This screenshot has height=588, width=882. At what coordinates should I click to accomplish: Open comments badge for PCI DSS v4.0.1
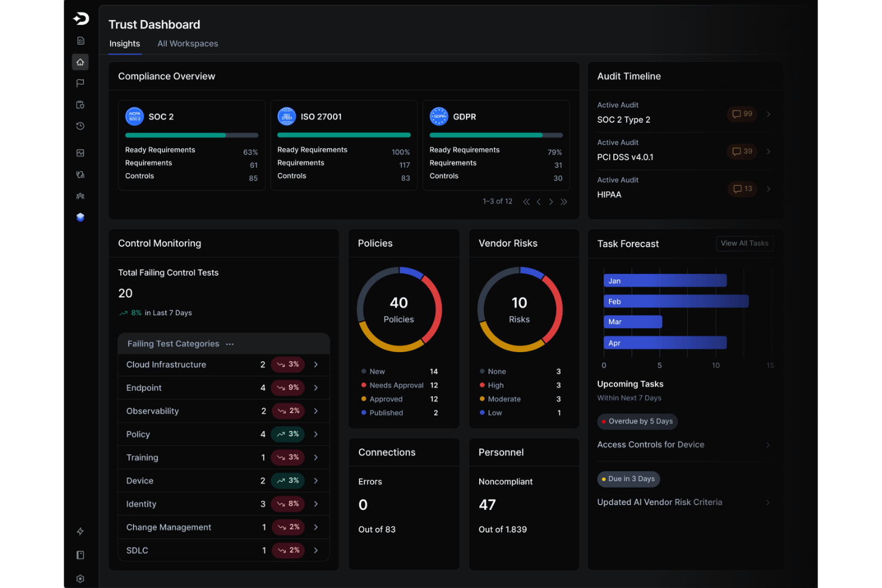pos(742,151)
